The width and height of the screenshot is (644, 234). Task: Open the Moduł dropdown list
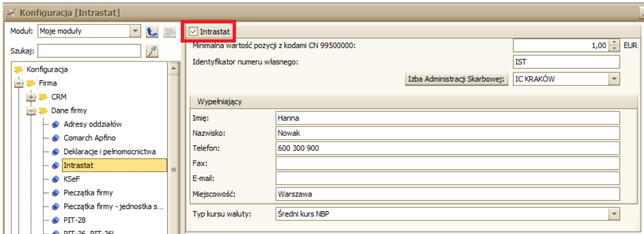coord(136,31)
